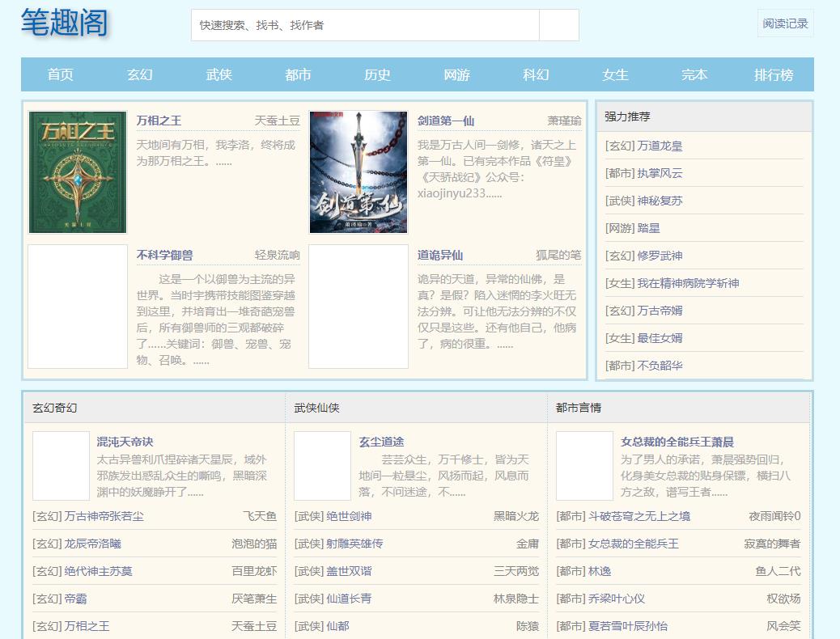Click the quick search input box
This screenshot has height=639, width=840.
[364, 25]
